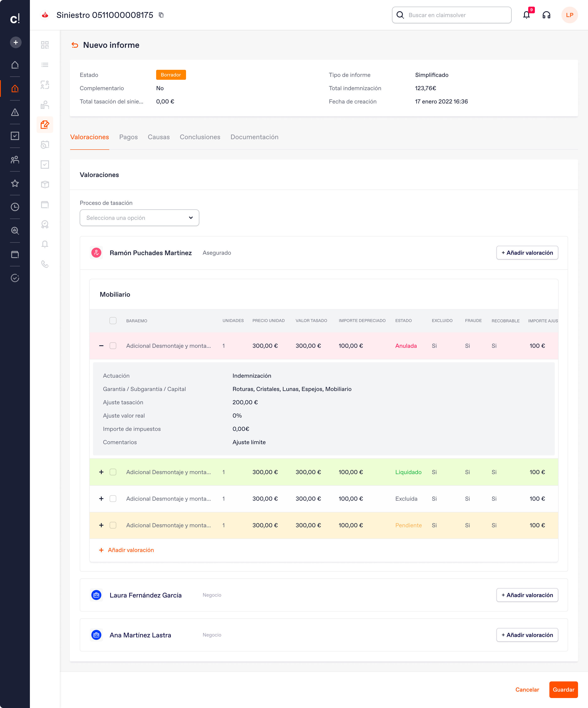This screenshot has height=708, width=588.
Task: Open the award ribbon icon in secondary sidebar
Action: (45, 224)
